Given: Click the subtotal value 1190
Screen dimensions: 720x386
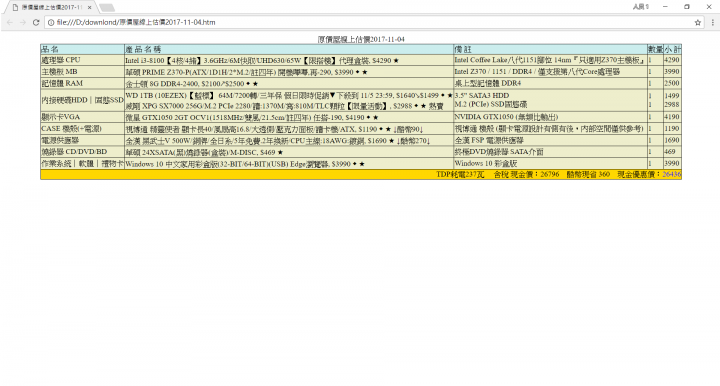Looking at the screenshot, I should pyautogui.click(x=671, y=129).
